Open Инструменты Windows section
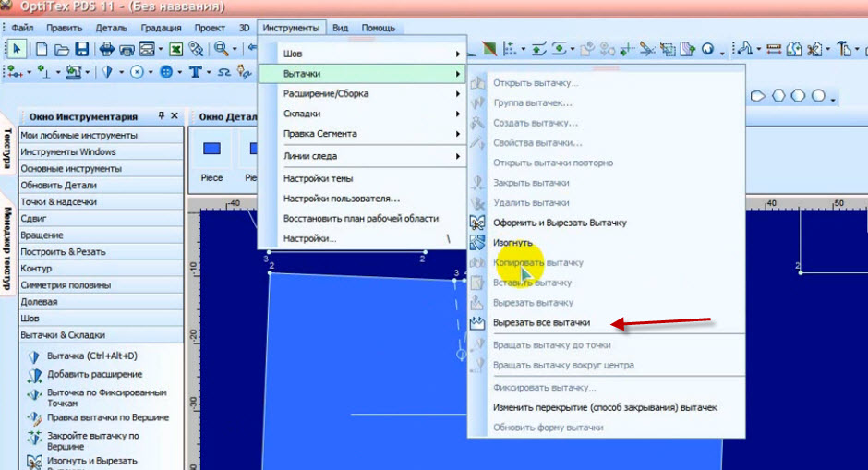868x470 pixels. point(102,151)
